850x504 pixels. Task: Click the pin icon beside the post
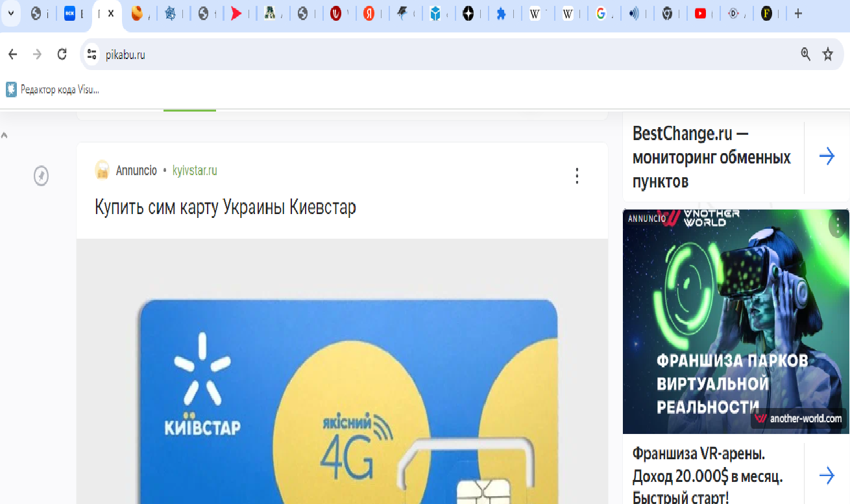[x=41, y=176]
